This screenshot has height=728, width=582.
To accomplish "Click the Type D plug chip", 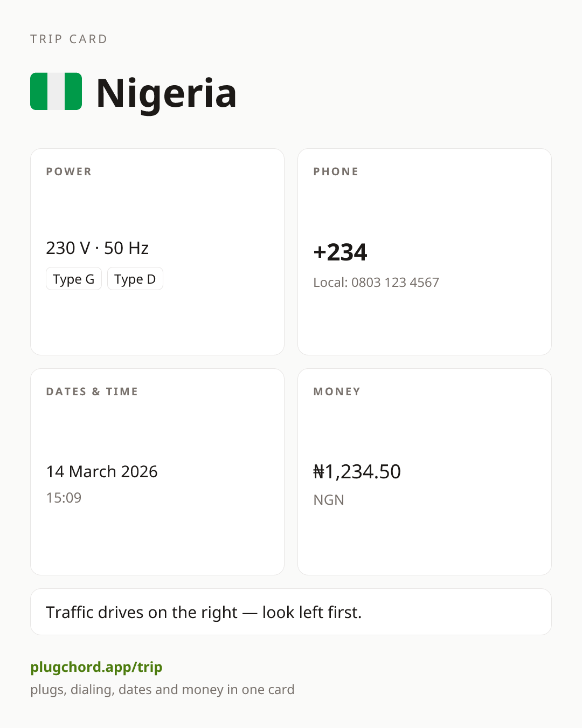I will (x=135, y=279).
